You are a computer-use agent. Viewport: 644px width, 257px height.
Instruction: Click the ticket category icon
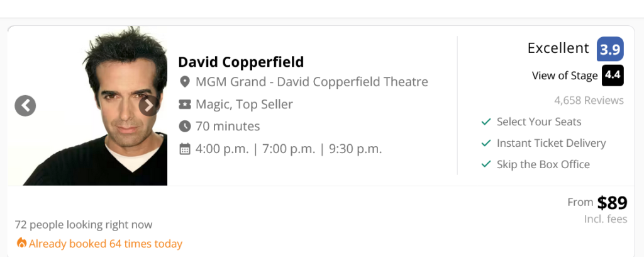coord(185,104)
